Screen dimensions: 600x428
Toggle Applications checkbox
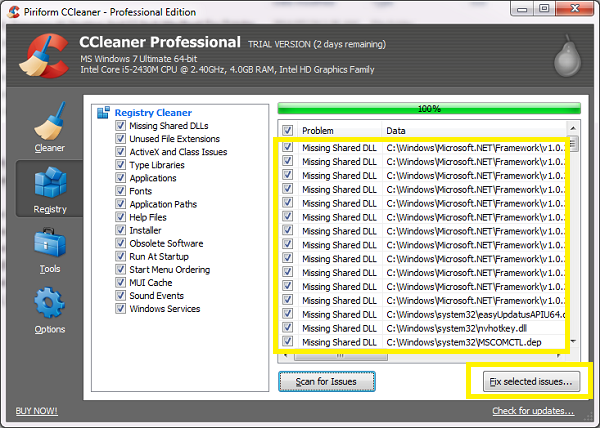click(121, 177)
